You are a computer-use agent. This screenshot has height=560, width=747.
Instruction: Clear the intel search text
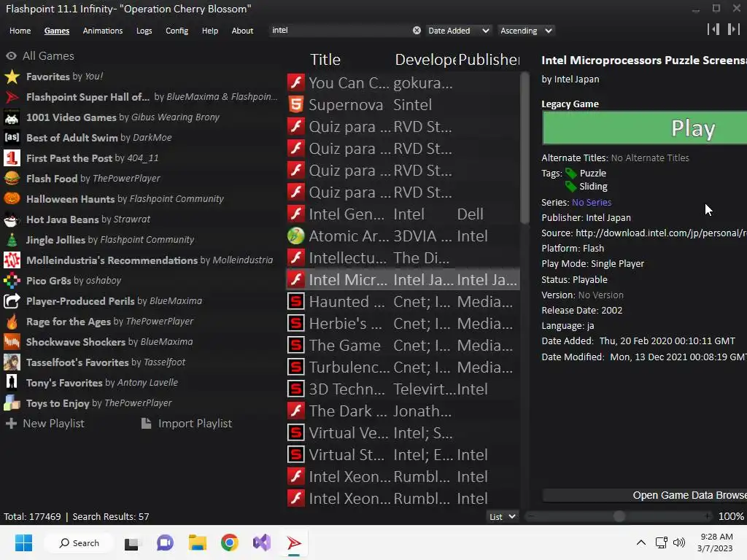[417, 31]
